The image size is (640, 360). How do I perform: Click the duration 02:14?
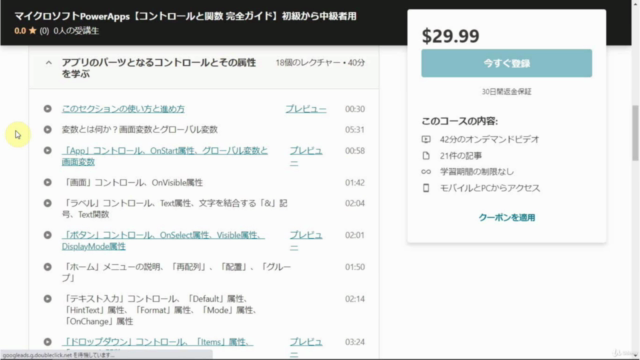(x=355, y=299)
